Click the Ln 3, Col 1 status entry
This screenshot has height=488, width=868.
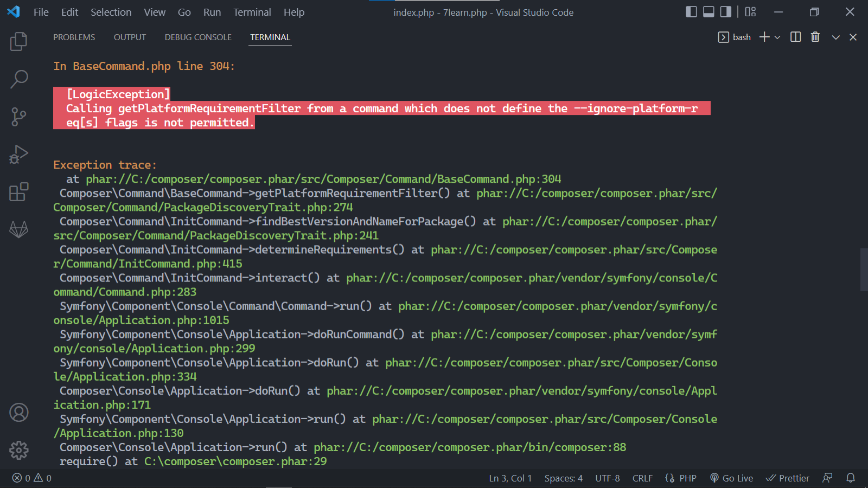click(x=510, y=478)
